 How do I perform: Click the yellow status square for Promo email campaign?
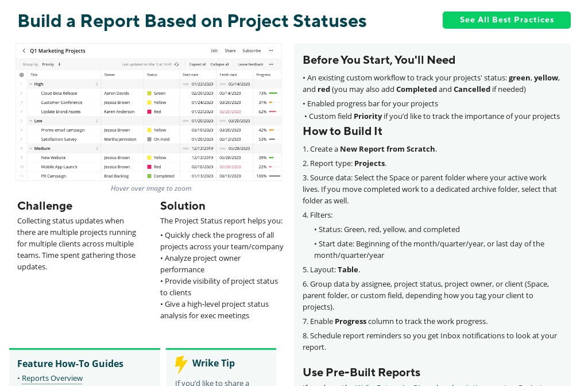[148, 130]
